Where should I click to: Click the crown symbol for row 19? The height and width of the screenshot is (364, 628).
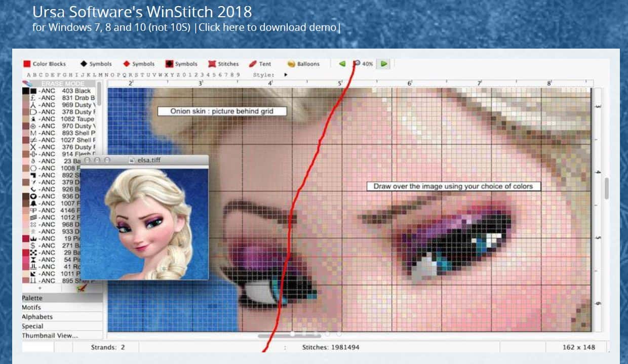coord(33,238)
